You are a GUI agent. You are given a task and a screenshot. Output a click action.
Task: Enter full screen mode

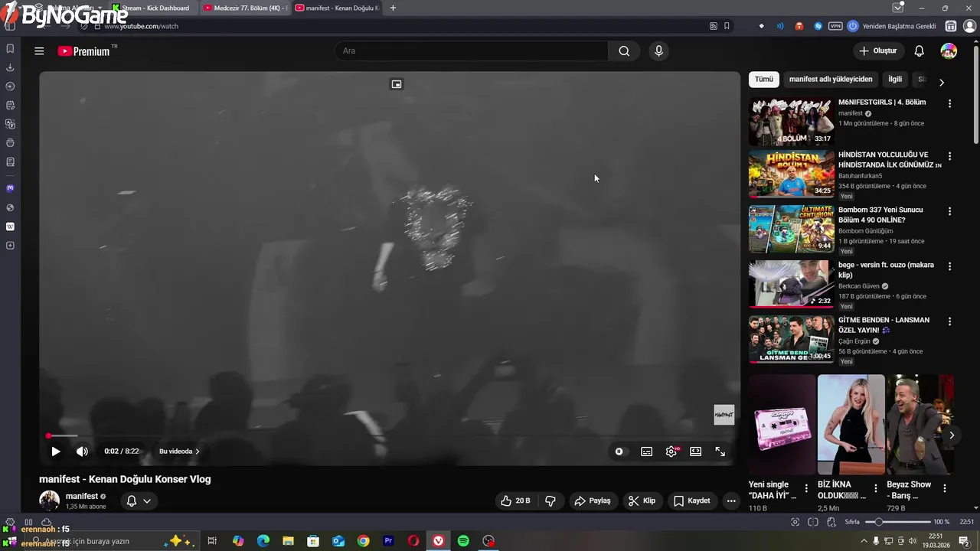click(x=720, y=452)
